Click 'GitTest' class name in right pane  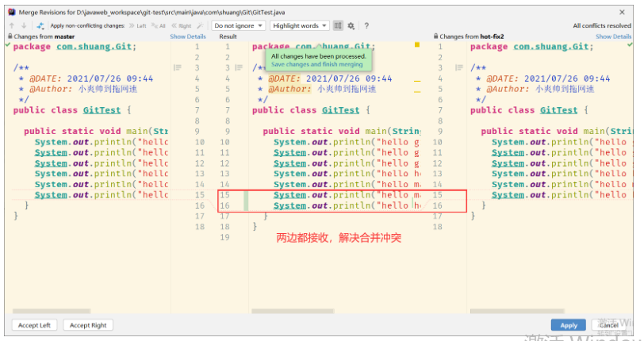(558, 110)
